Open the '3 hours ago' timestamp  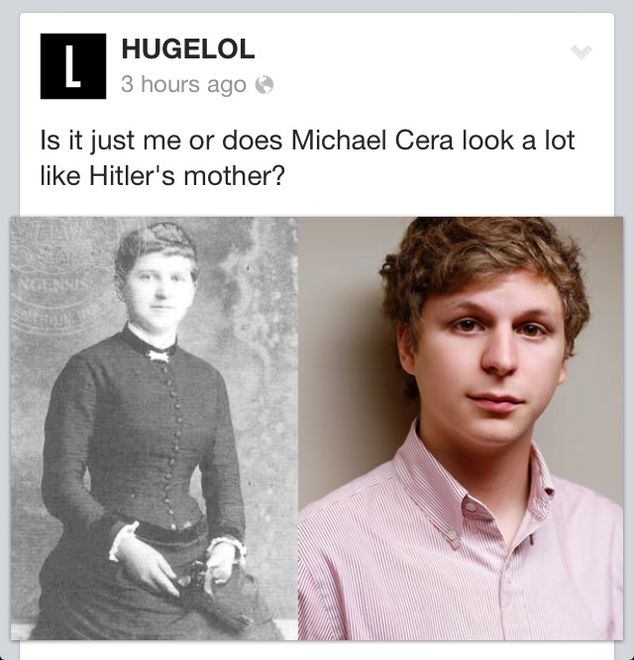pyautogui.click(x=184, y=85)
